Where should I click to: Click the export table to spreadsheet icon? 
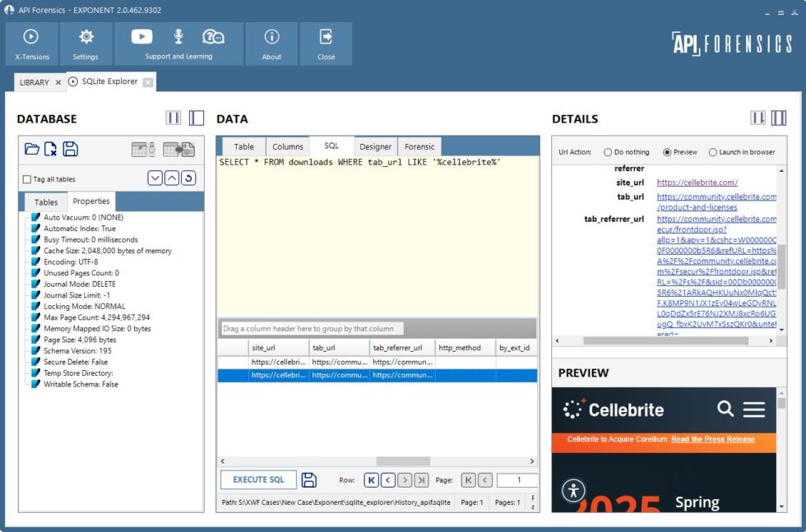[x=179, y=150]
